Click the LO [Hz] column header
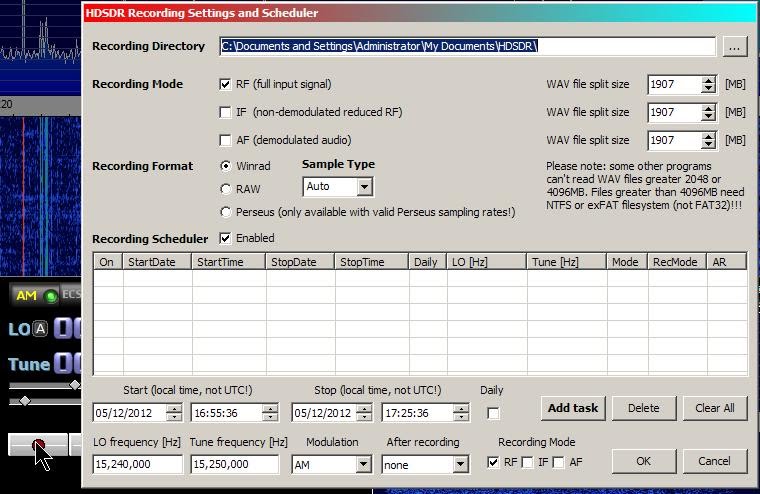This screenshot has width=760, height=494. click(x=487, y=262)
